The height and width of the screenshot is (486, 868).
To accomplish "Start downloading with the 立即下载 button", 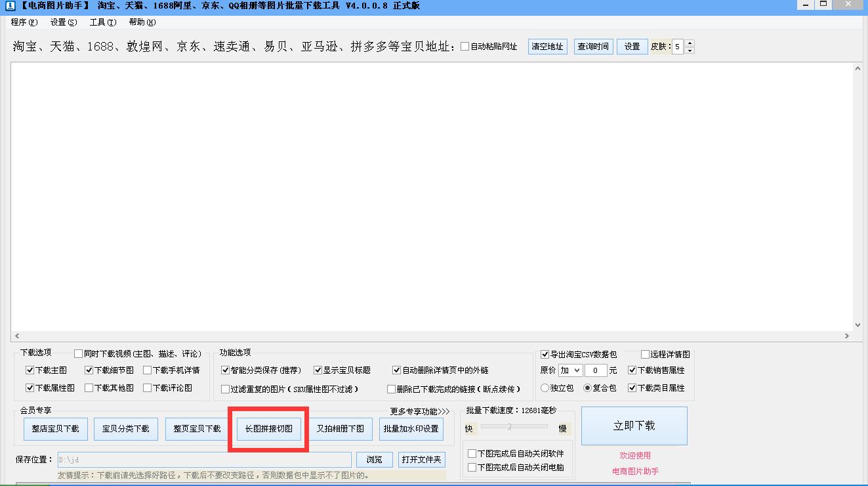I will tap(634, 426).
